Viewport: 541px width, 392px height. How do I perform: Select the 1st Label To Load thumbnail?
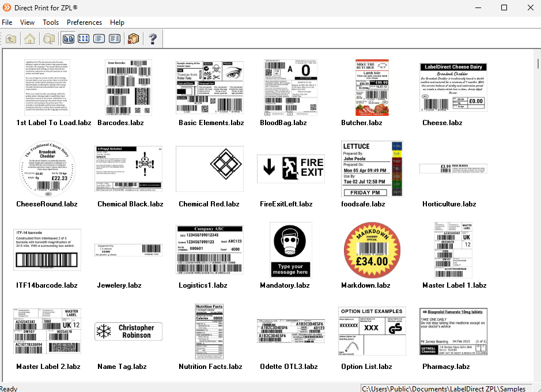coord(47,87)
